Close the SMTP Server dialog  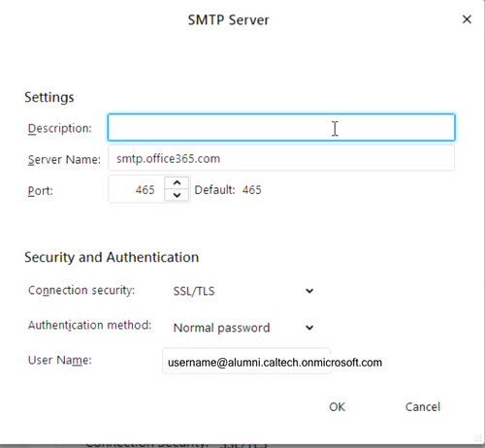[467, 19]
